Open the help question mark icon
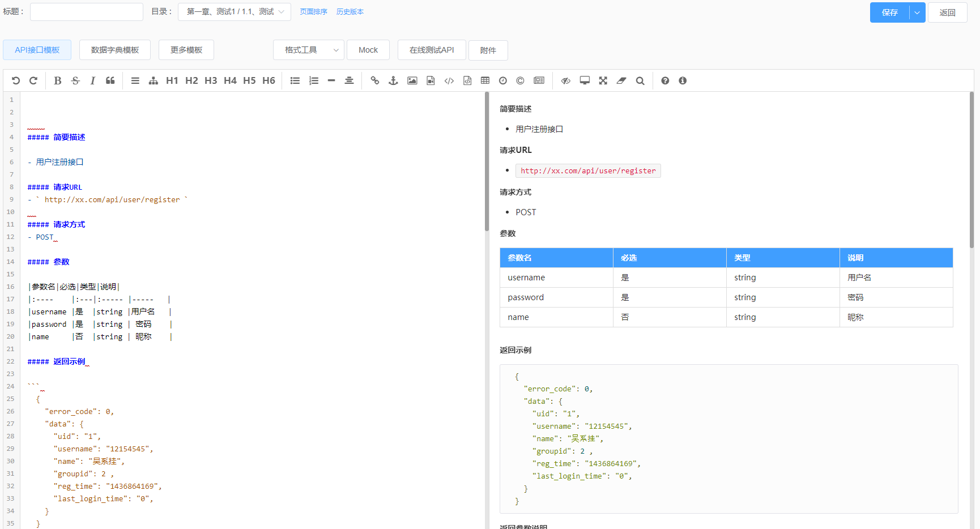The width and height of the screenshot is (980, 529). pyautogui.click(x=665, y=80)
